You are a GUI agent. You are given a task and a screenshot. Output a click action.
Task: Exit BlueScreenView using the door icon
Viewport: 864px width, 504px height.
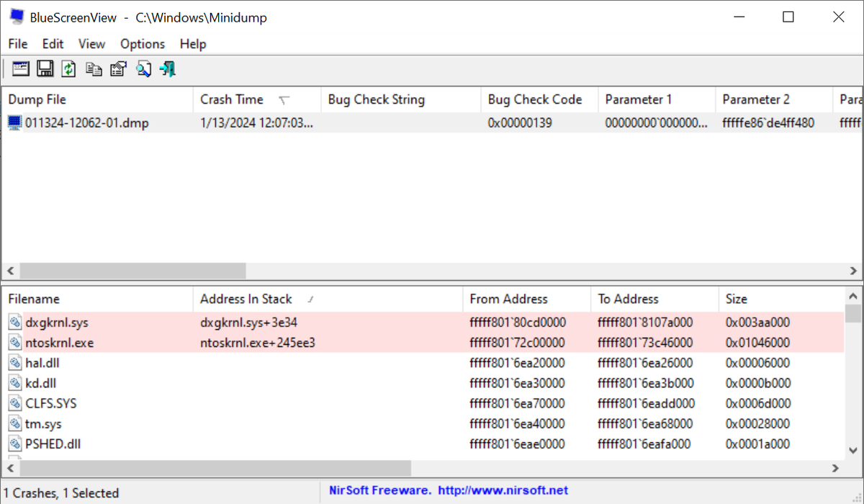167,68
